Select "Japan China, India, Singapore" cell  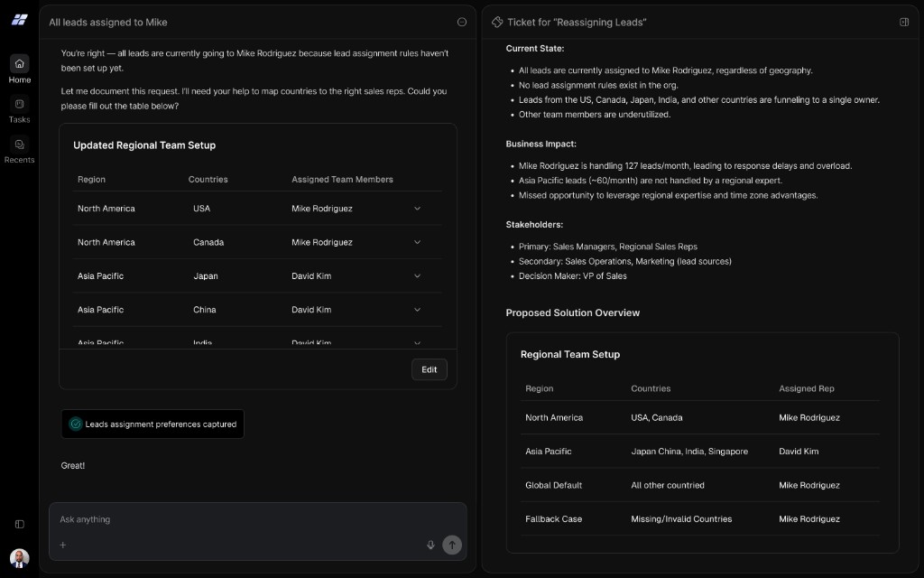point(688,452)
